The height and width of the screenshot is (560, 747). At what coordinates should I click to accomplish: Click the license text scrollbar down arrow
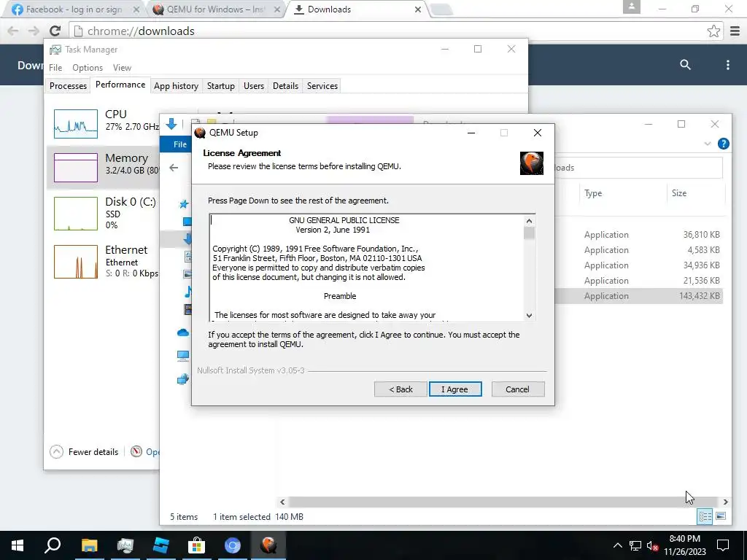530,315
